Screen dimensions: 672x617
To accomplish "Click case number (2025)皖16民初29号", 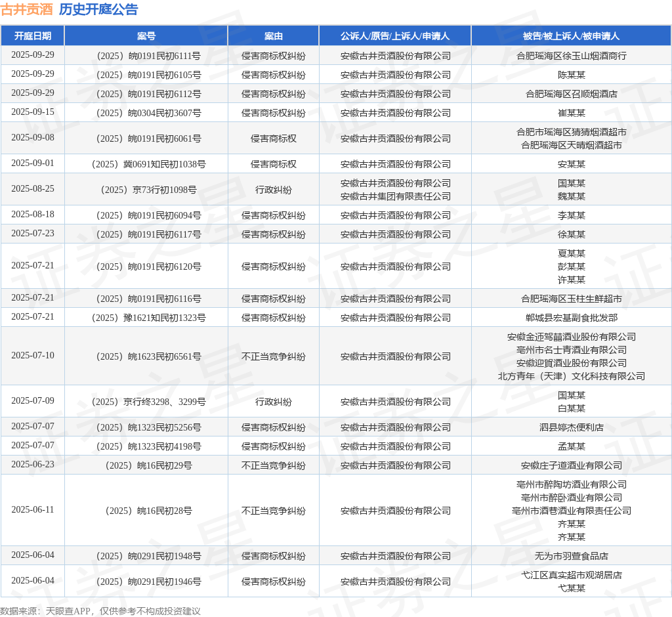I will [149, 465].
